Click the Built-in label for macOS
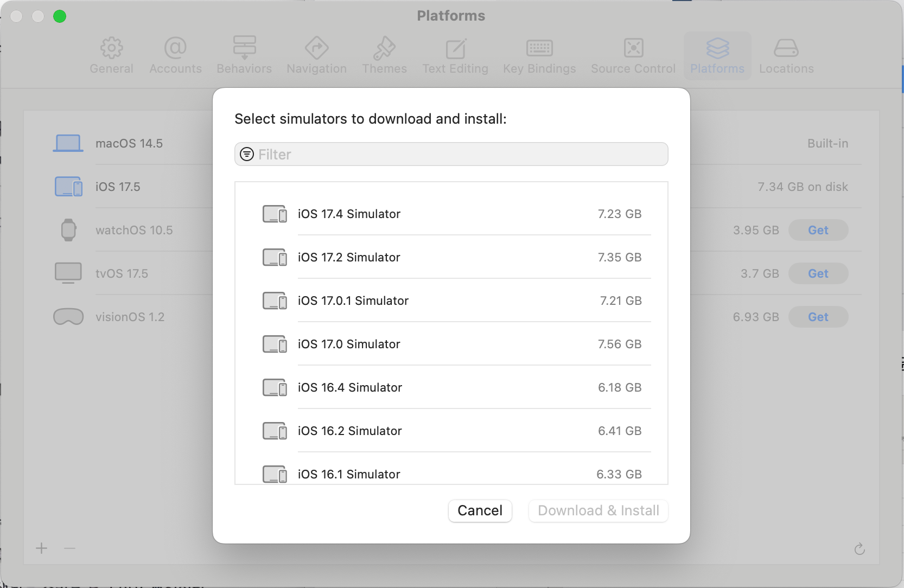This screenshot has width=904, height=588. [827, 143]
